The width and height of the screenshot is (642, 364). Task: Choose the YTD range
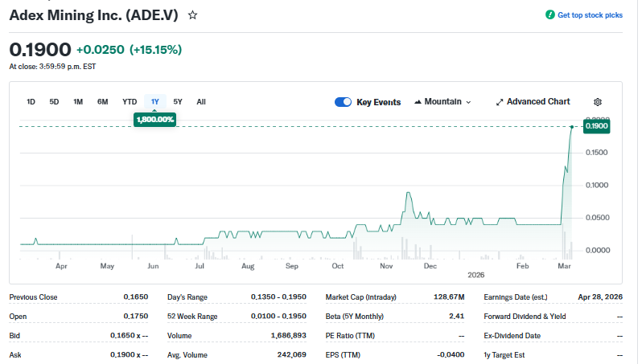130,102
